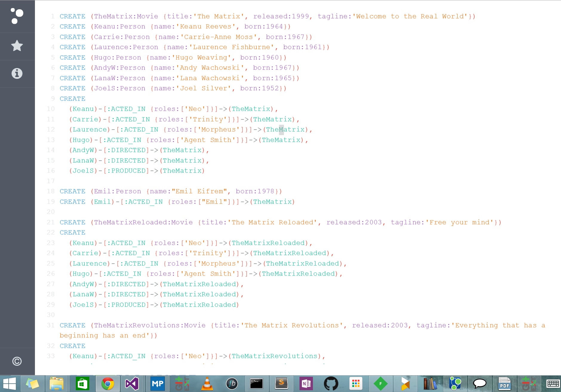Open Calibre library from the taskbar
The width and height of the screenshot is (561, 392).
(x=430, y=384)
